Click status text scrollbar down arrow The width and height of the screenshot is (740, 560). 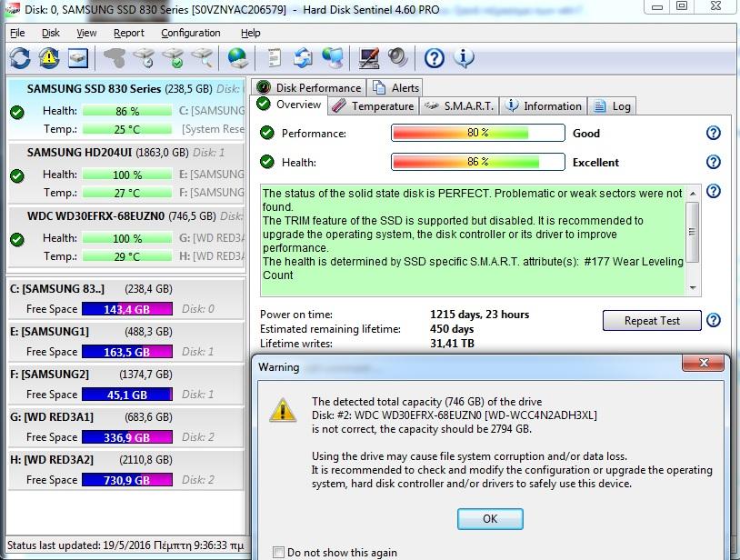click(693, 288)
